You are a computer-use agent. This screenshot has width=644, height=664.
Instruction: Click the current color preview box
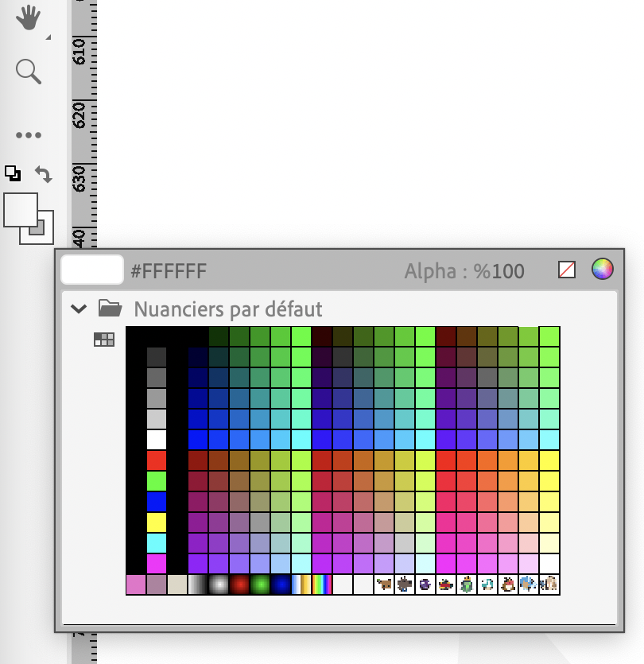tap(91, 270)
